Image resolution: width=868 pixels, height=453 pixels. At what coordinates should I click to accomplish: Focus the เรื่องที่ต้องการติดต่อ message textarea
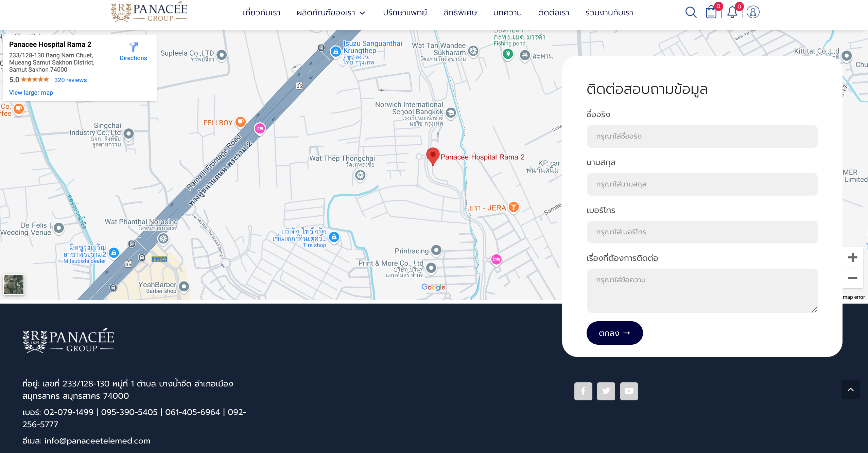pos(702,291)
